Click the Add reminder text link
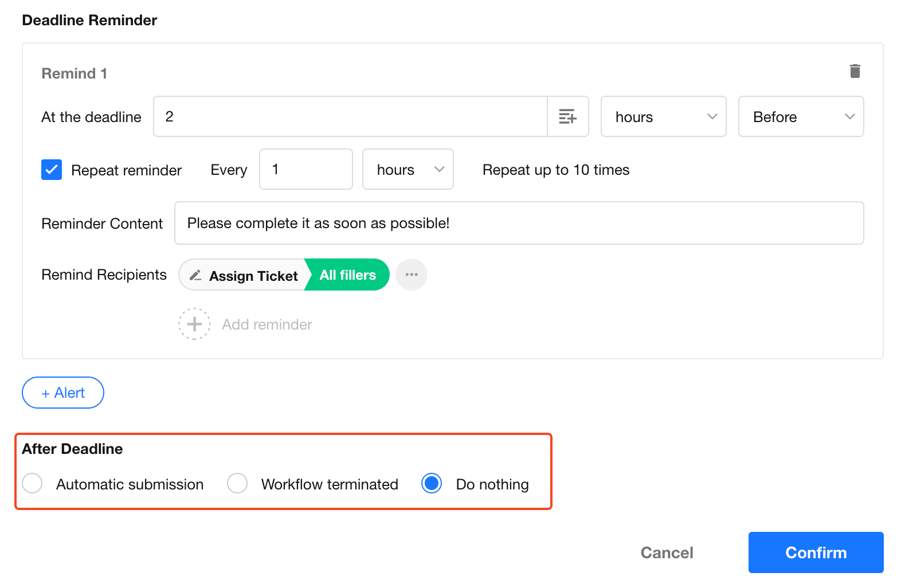 (267, 324)
